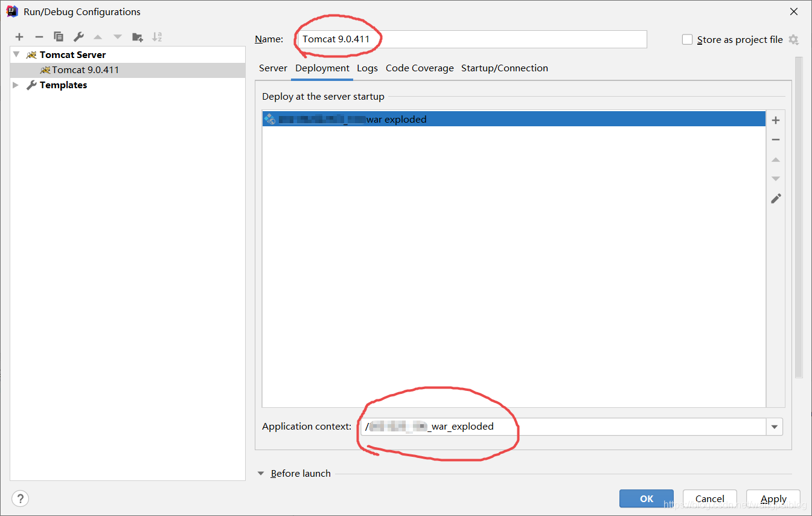The height and width of the screenshot is (516, 812).
Task: Remove the selected deployment artifact
Action: click(x=776, y=140)
